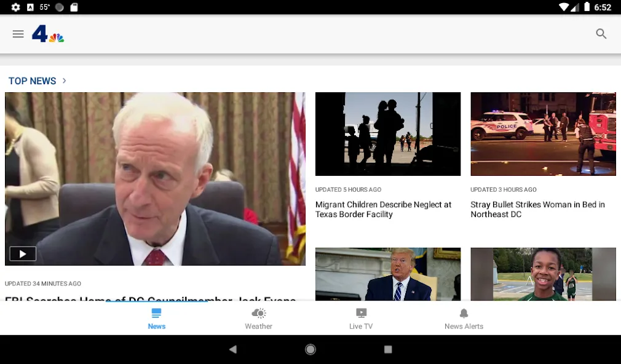Tap Android recent apps button

[x=388, y=349]
